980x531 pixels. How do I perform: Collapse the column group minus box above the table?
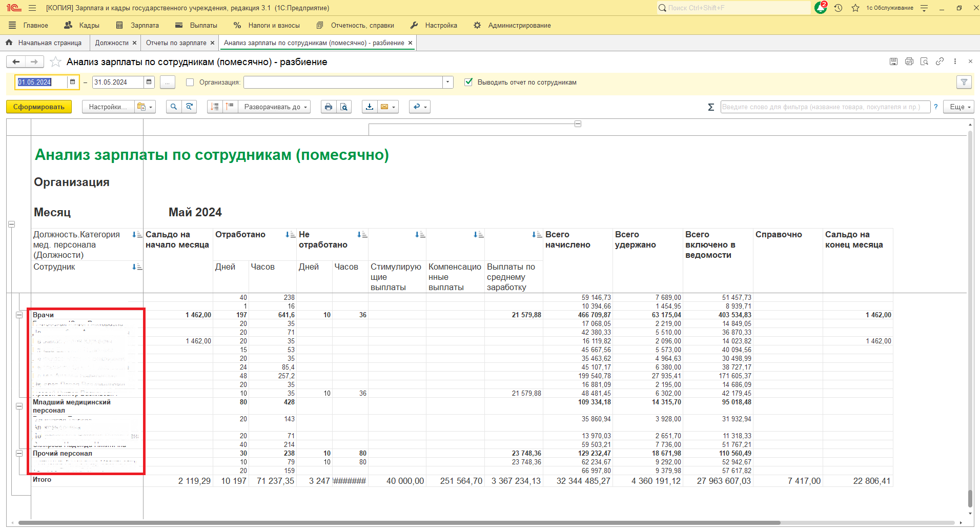(x=578, y=124)
